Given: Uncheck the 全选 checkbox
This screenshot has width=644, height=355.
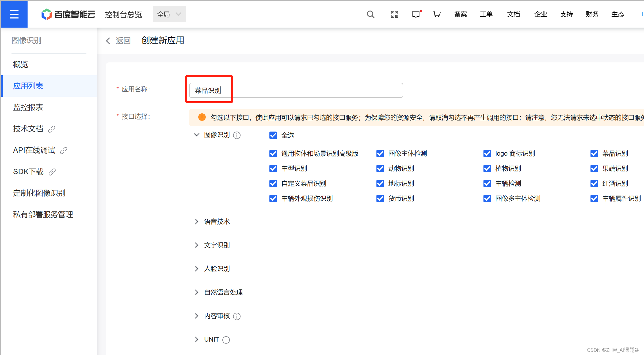Looking at the screenshot, I should click(273, 135).
